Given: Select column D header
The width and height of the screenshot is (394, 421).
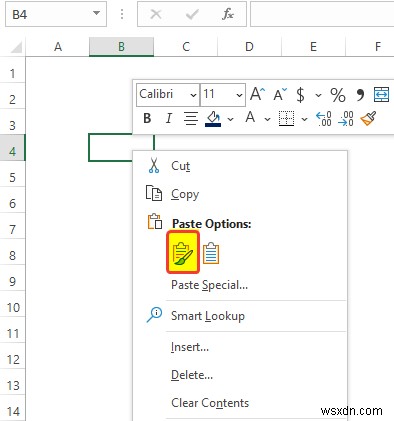Looking at the screenshot, I should pyautogui.click(x=249, y=47).
